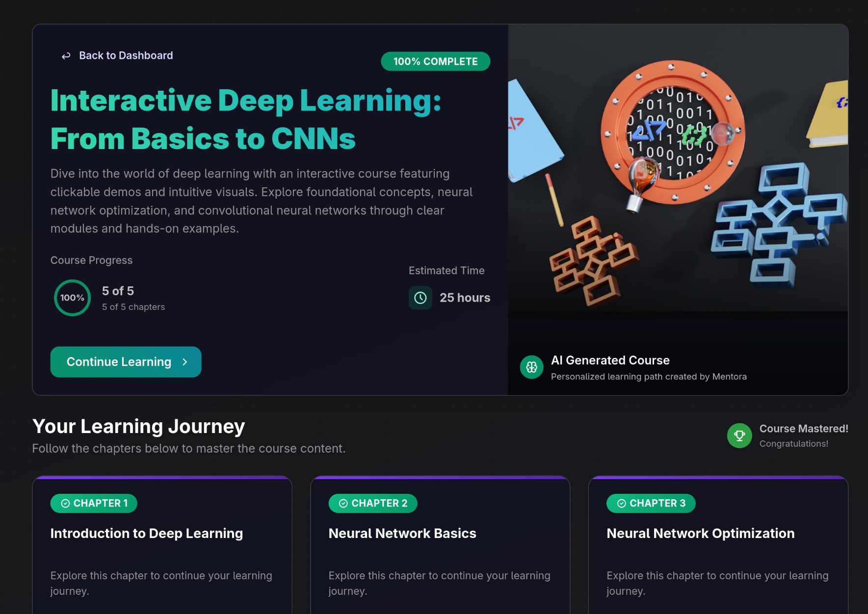Click the checkmark icon in Chapter 1 badge
This screenshot has width=868, height=614.
(65, 504)
